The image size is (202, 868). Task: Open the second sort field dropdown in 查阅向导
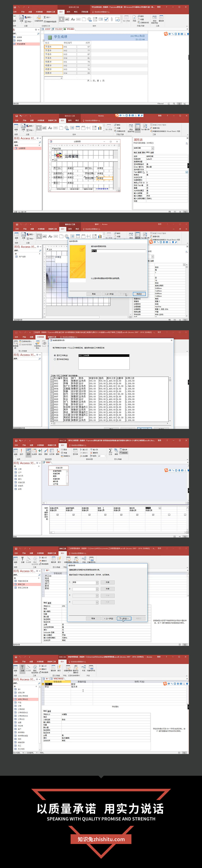97,589
